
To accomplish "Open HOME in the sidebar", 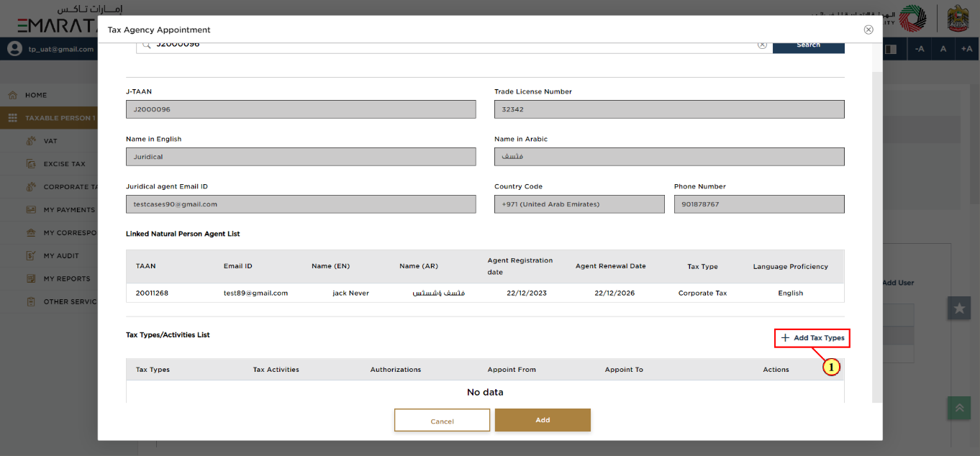I will (36, 95).
